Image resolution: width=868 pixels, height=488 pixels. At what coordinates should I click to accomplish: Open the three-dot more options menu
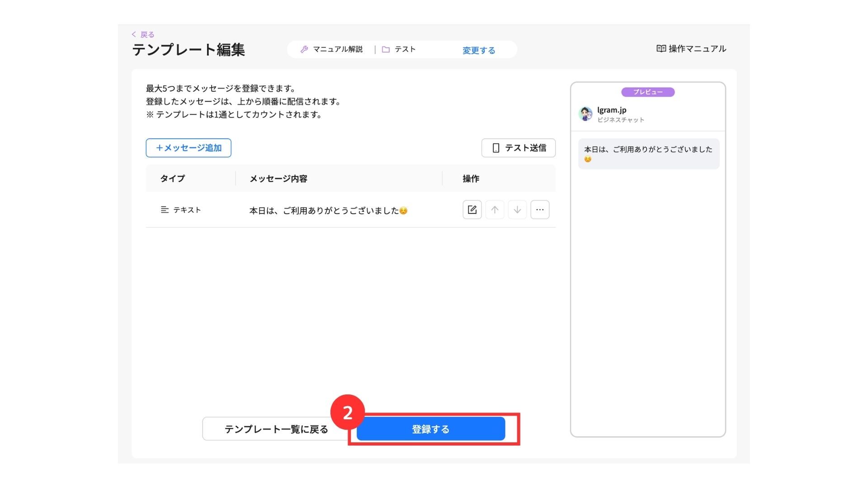pyautogui.click(x=540, y=210)
